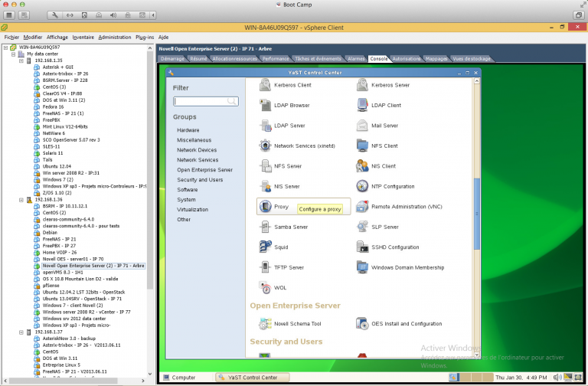The image size is (588, 386).
Task: Open the LDAP Client icon
Action: pyautogui.click(x=362, y=106)
